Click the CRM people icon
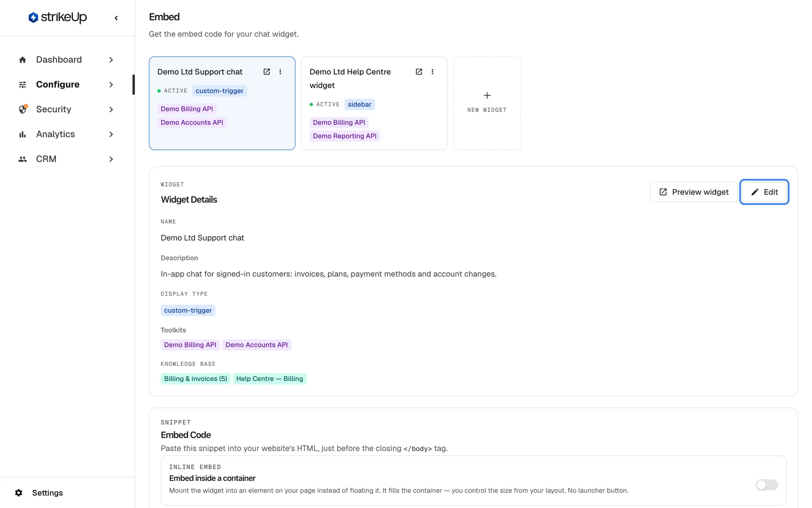Screen dimensions: 812x508 coord(23,159)
